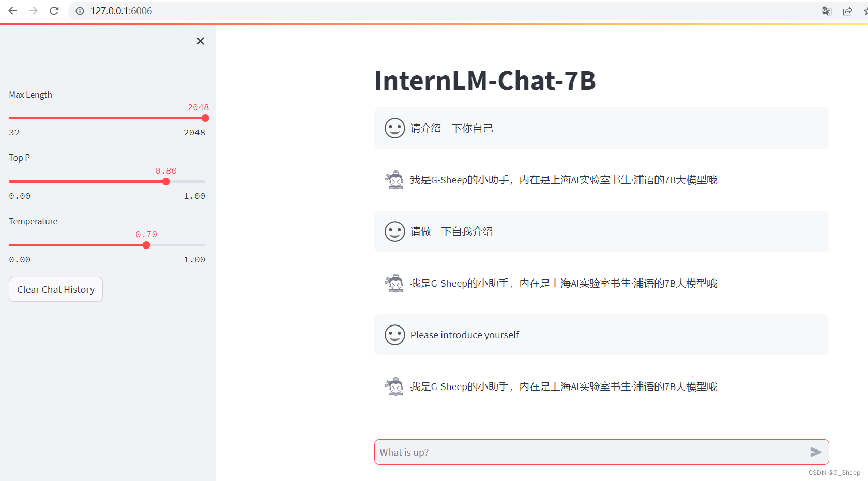Click the Top P value 0.80
Image resolution: width=868 pixels, height=481 pixels.
(x=166, y=170)
